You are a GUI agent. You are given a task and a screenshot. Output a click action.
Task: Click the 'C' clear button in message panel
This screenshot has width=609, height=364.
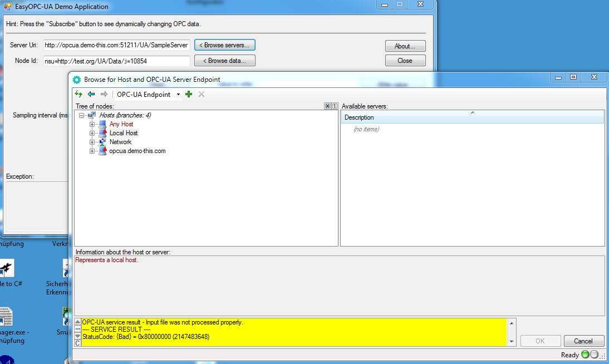pos(78,343)
